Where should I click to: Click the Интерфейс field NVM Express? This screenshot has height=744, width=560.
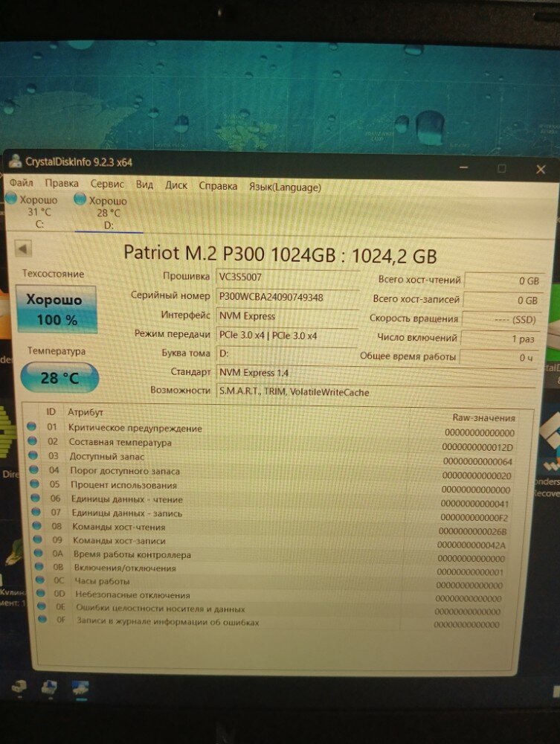pyautogui.click(x=287, y=316)
